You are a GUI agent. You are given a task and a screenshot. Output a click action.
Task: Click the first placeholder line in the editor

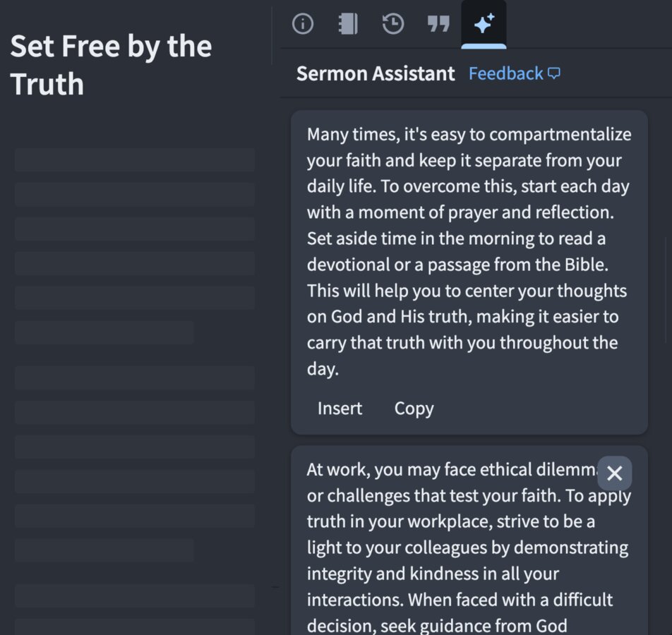point(135,160)
